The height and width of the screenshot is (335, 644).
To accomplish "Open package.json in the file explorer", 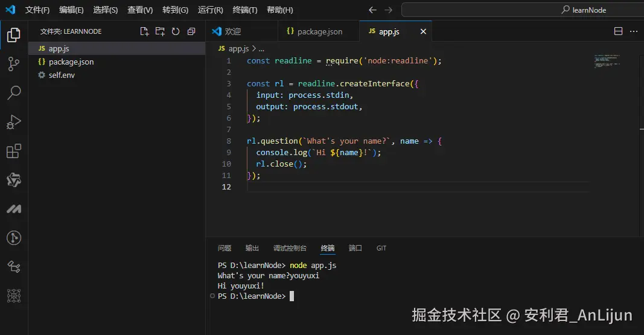I will point(117,62).
